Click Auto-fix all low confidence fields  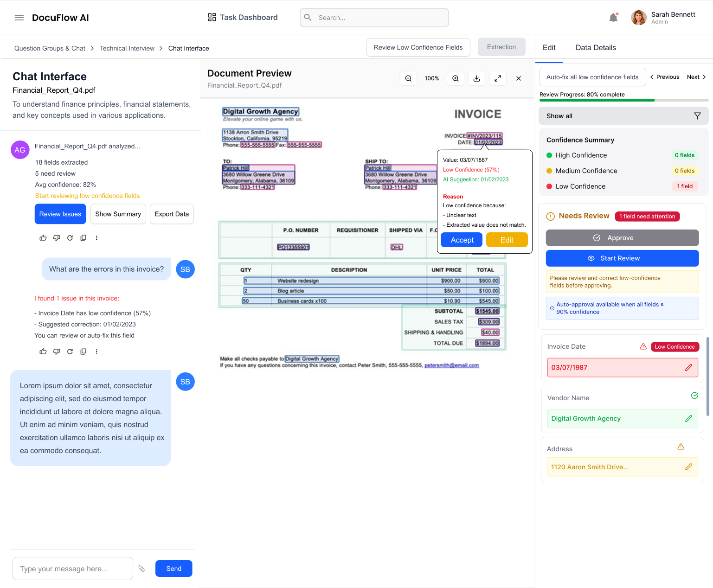(592, 77)
